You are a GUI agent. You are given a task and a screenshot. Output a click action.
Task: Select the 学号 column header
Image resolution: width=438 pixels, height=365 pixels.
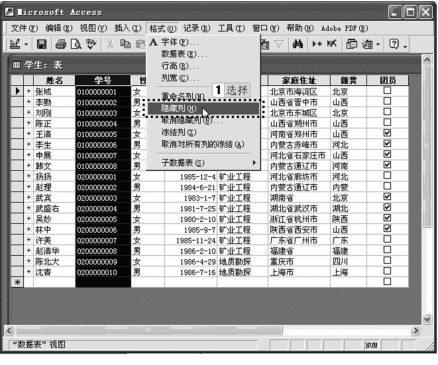click(x=103, y=80)
